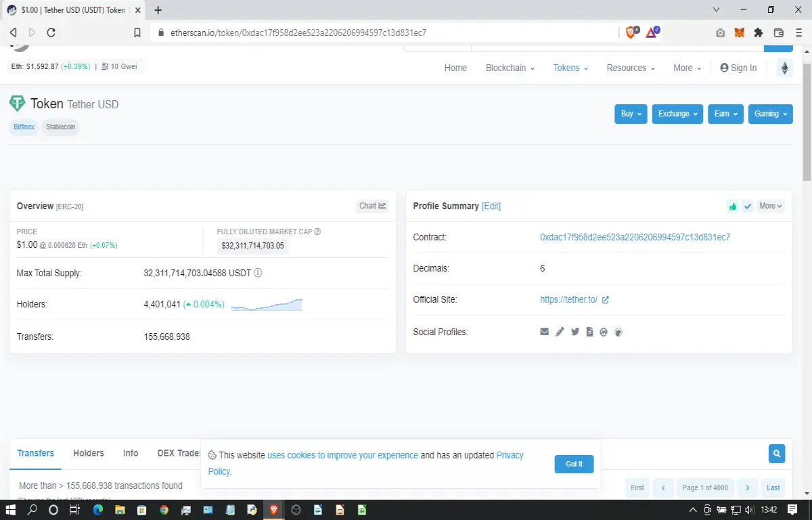Click the search magnifier in transfers panel
The image size is (812, 520).
(777, 454)
